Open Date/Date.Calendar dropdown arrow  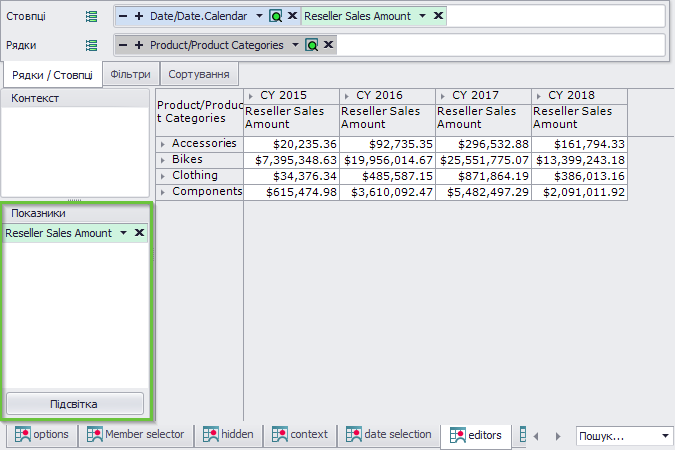(259, 16)
